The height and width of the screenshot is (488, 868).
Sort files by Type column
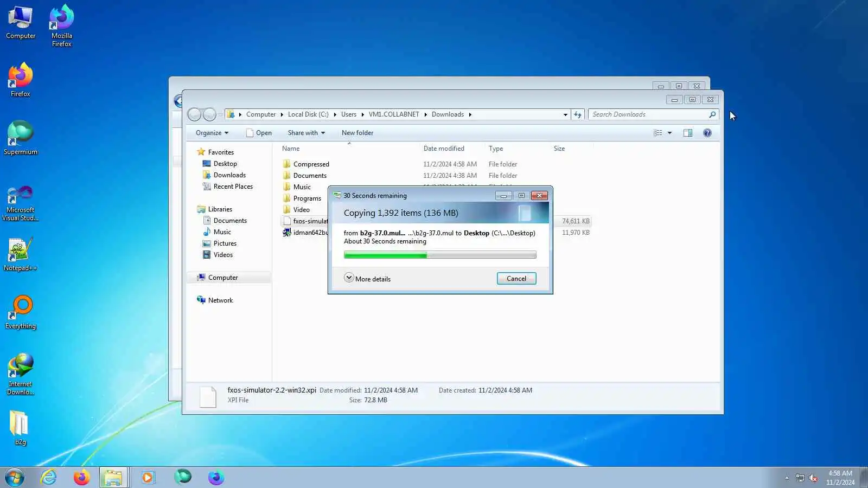[x=517, y=149]
